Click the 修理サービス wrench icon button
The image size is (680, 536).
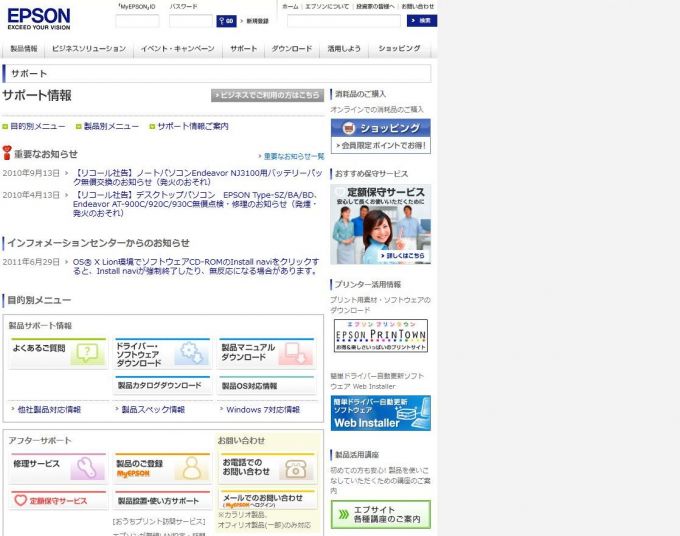pos(58,468)
